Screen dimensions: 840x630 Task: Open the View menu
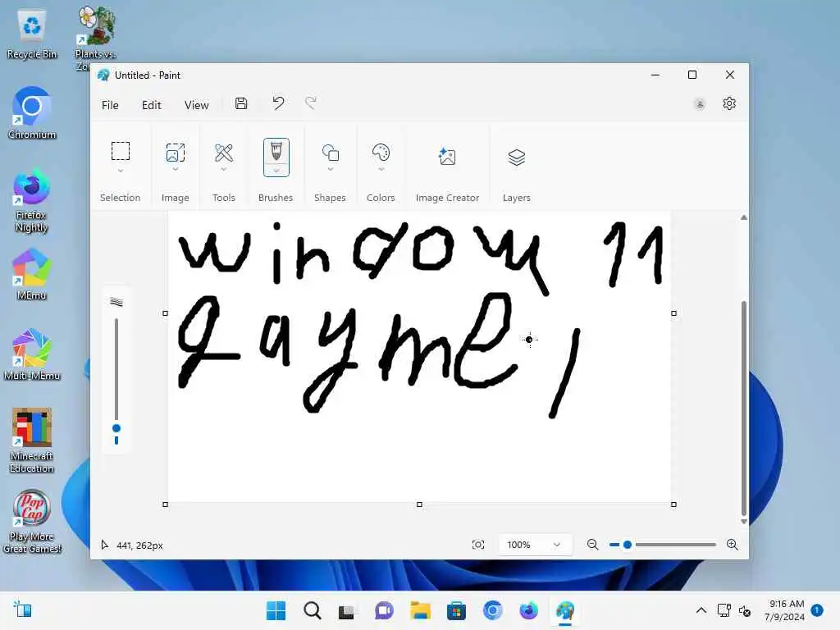pos(197,105)
